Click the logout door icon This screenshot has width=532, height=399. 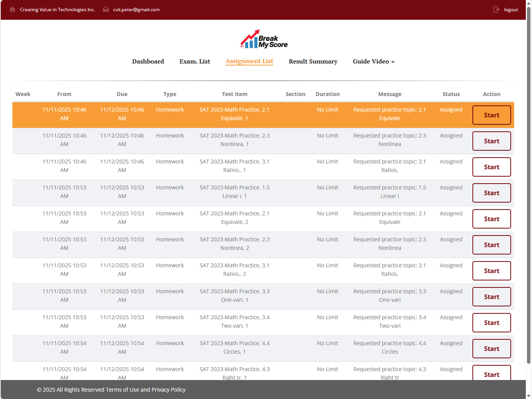tap(496, 10)
